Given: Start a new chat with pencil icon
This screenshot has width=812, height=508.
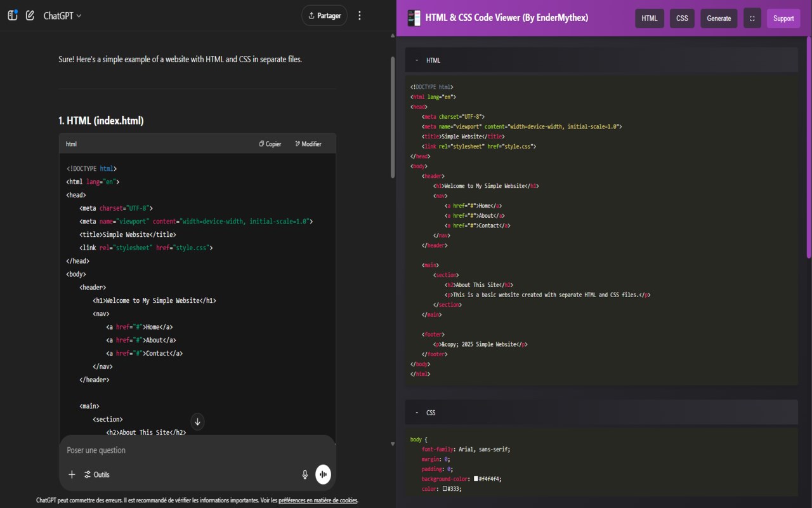Looking at the screenshot, I should [30, 15].
